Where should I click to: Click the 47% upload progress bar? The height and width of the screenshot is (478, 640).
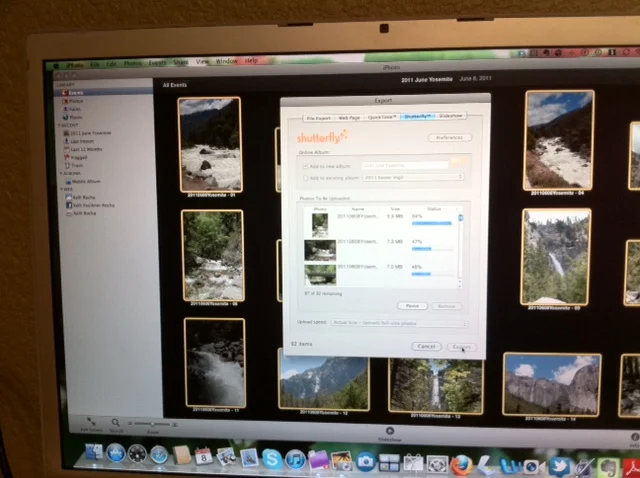pyautogui.click(x=433, y=249)
